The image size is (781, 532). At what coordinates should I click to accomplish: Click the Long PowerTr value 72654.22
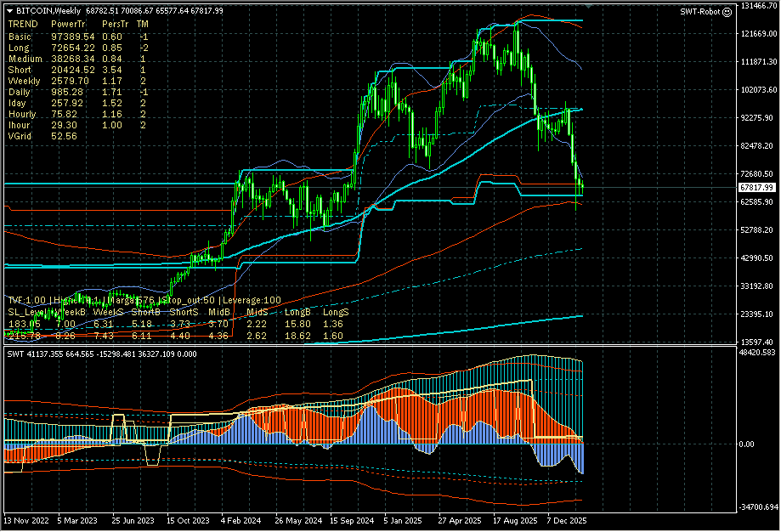(x=73, y=48)
